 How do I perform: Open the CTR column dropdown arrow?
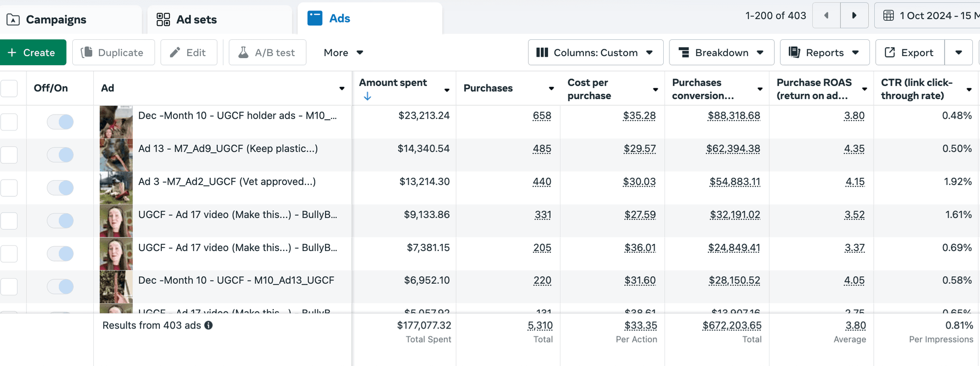(969, 90)
